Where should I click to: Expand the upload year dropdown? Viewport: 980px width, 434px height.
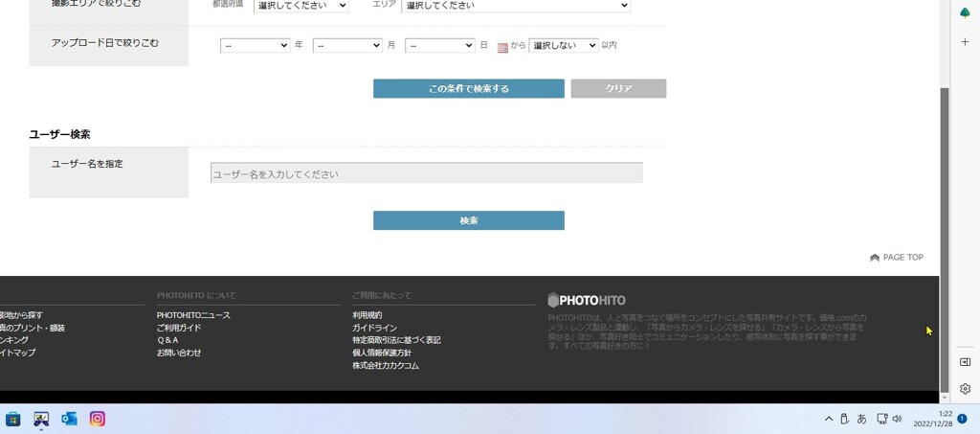[255, 45]
